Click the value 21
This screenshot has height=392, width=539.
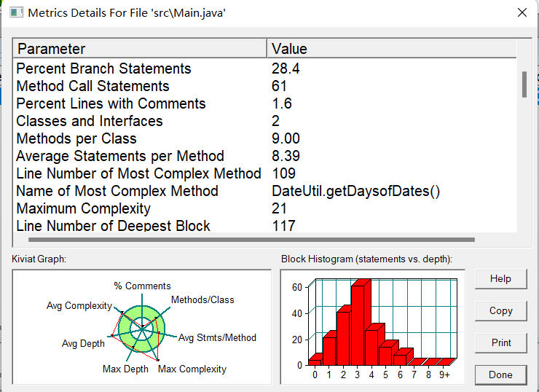pyautogui.click(x=279, y=208)
